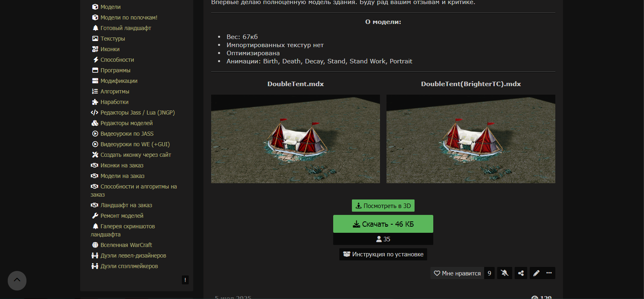The height and width of the screenshot is (299, 644).
Task: Click the tools icon beside Создать иконку через сайт
Action: coord(95,155)
